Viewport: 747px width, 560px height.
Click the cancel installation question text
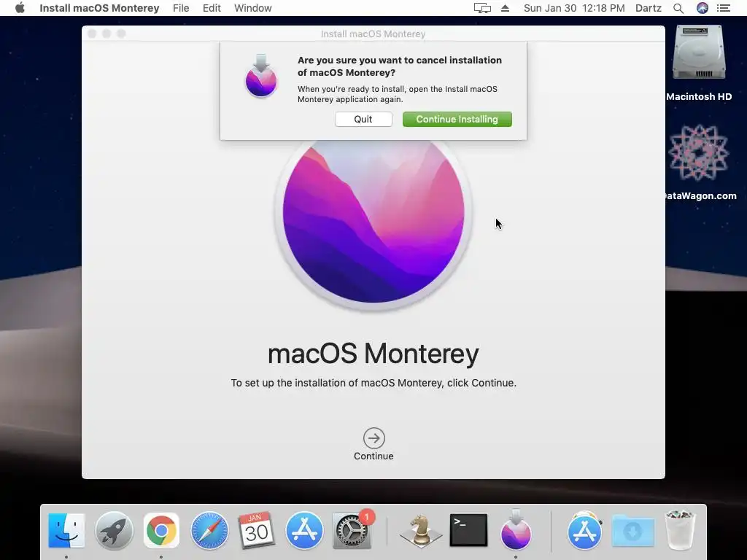coord(399,66)
